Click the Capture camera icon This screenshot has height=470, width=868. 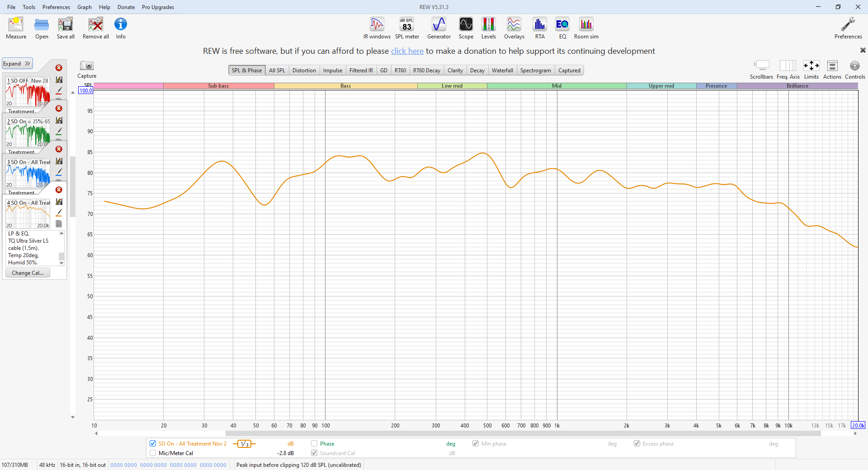(86, 66)
